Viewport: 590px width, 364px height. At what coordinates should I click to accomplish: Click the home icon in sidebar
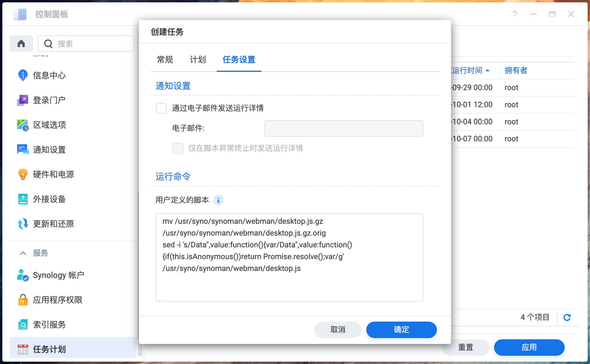point(21,44)
